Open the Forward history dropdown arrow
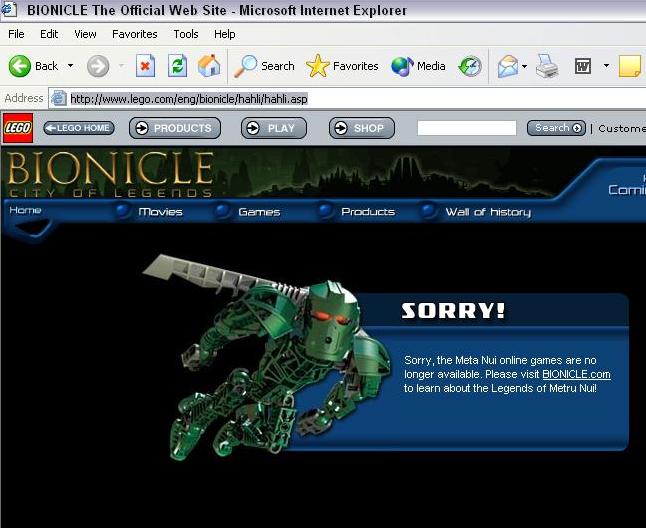 [122, 66]
